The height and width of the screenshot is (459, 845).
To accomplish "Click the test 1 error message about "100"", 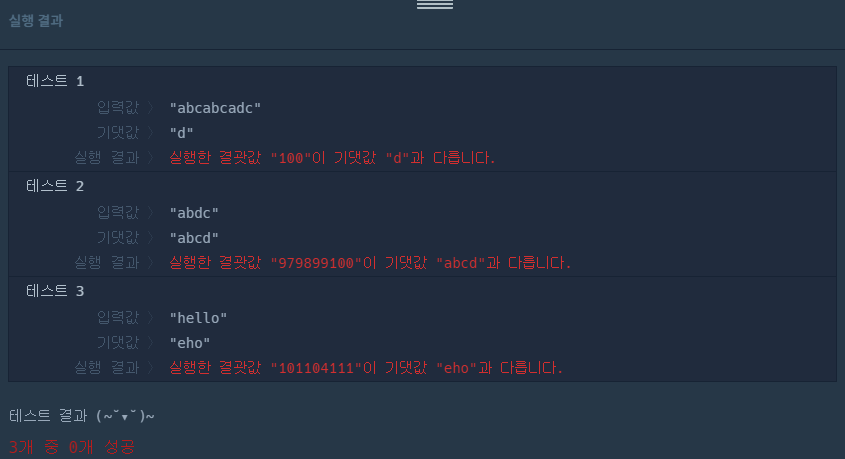I will (x=332, y=158).
